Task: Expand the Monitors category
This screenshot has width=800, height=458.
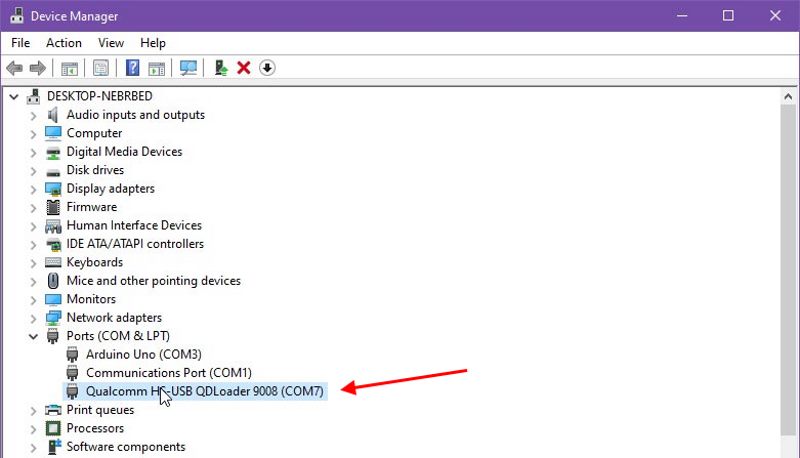Action: point(33,300)
